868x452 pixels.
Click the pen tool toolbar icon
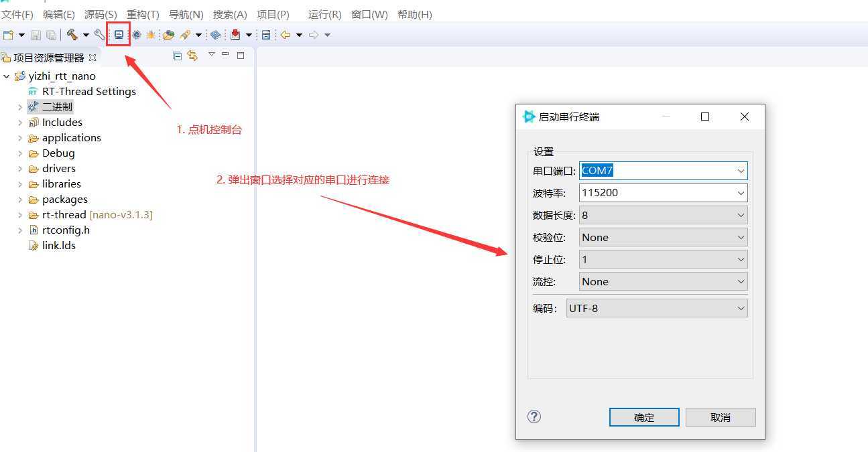tap(185, 35)
